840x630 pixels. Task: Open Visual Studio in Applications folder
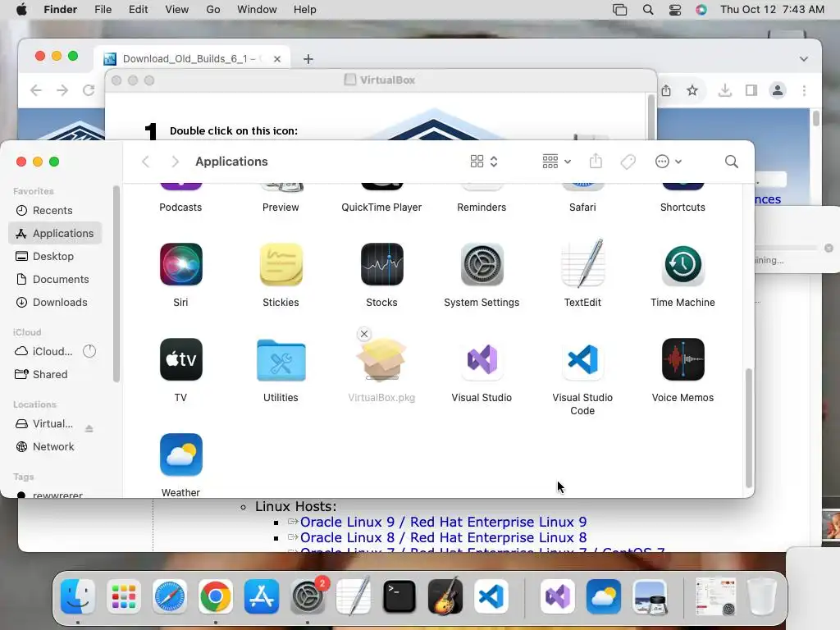click(x=482, y=359)
